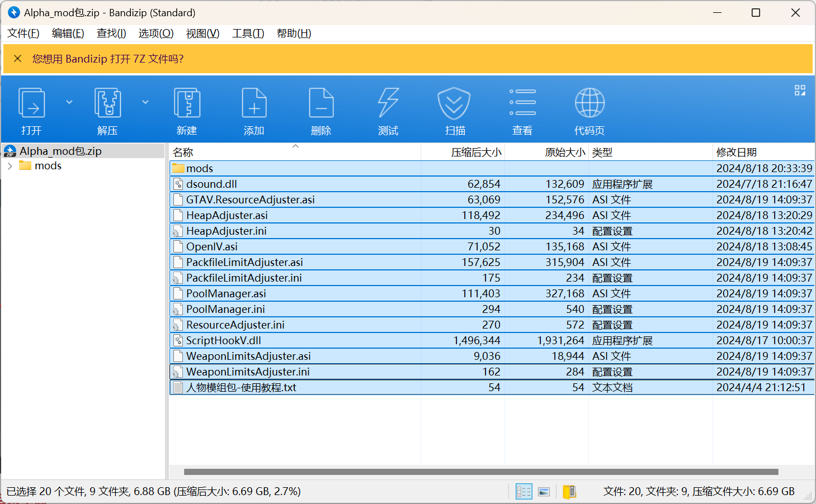Open the 文件(F) menu

tap(23, 34)
